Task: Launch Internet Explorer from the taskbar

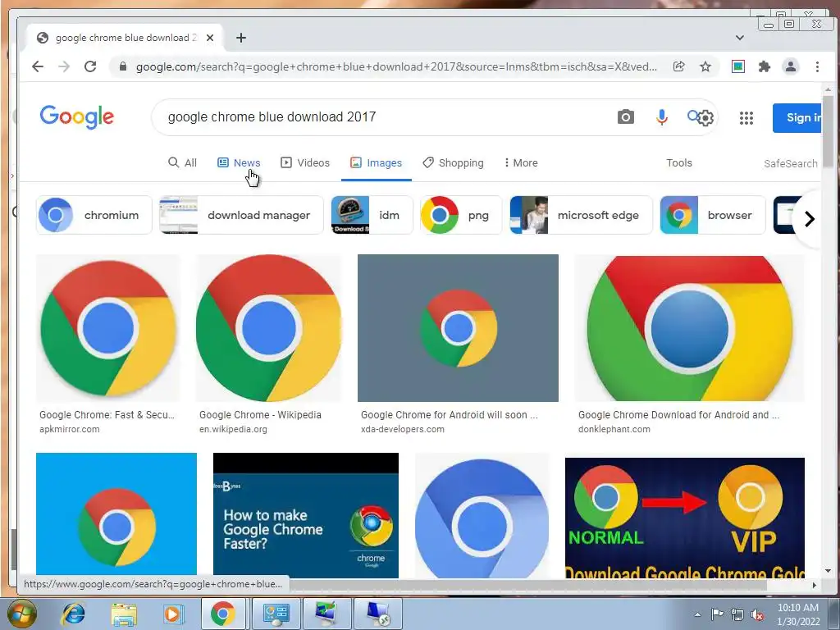Action: point(73,614)
